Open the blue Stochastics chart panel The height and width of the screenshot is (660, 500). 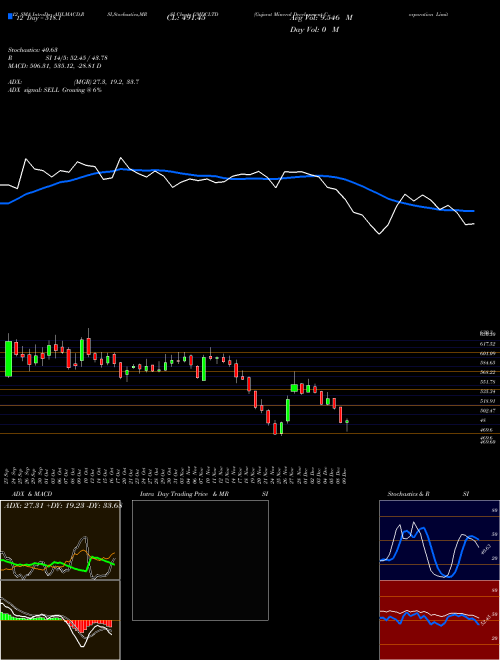click(x=439, y=540)
